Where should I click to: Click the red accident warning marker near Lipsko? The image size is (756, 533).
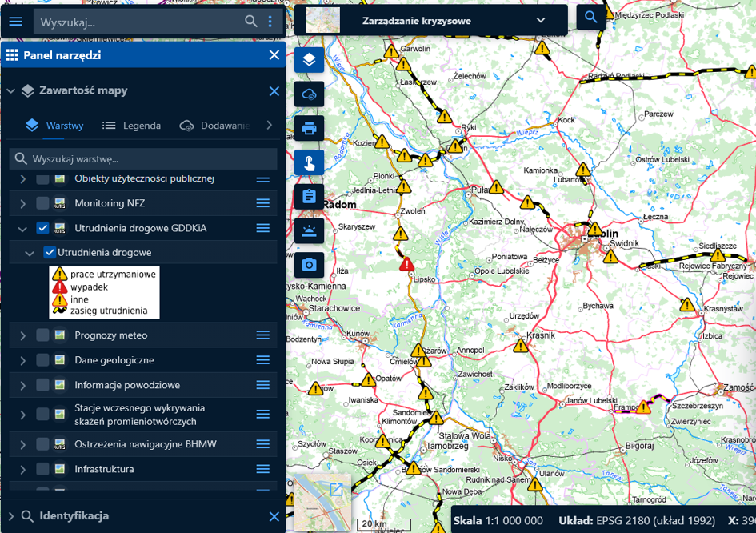[406, 264]
